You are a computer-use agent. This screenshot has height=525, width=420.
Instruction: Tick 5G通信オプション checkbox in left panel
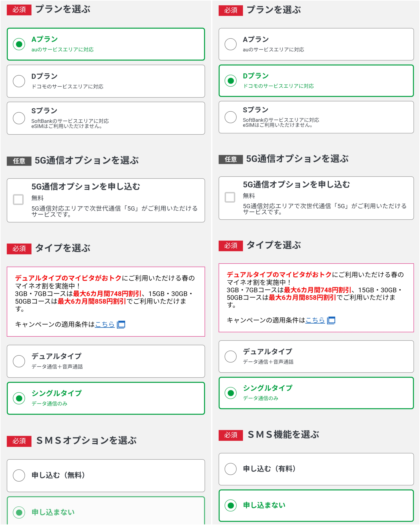tap(18, 199)
